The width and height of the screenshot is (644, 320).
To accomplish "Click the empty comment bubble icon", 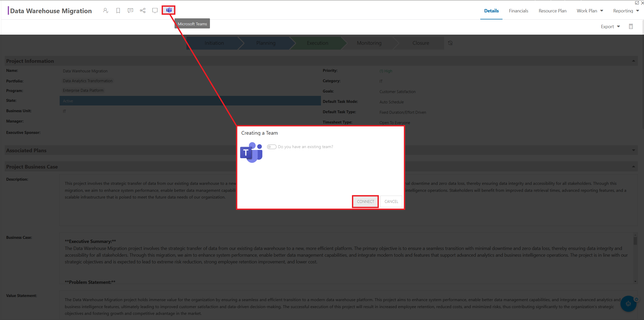I will (155, 11).
